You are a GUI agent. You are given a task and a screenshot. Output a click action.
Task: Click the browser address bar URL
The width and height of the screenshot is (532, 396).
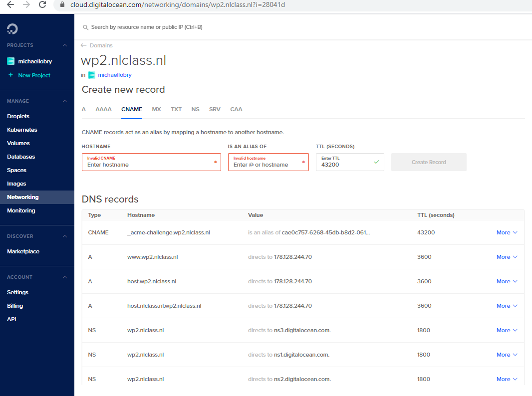pyautogui.click(x=178, y=5)
